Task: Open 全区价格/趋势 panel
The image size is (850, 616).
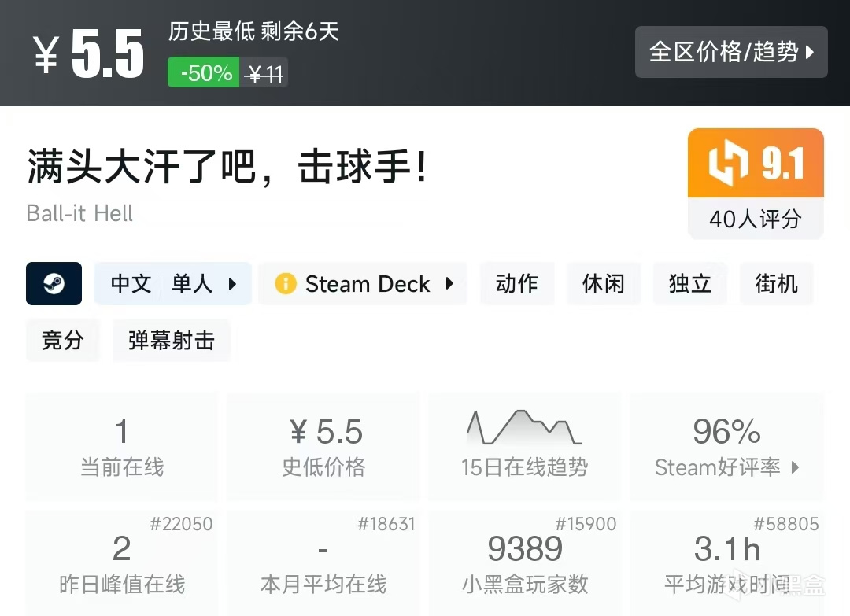Action: (x=731, y=52)
